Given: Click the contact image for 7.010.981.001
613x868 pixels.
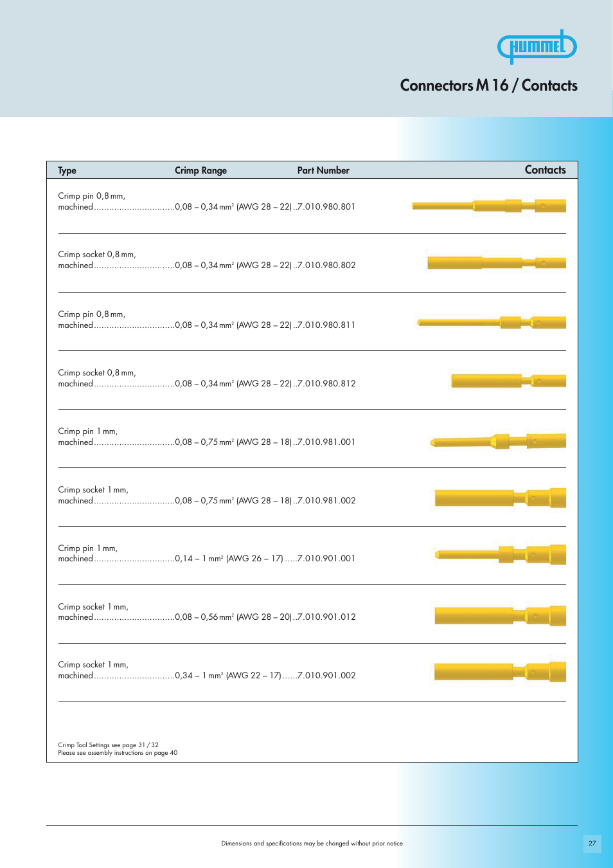Looking at the screenshot, I should [498, 441].
